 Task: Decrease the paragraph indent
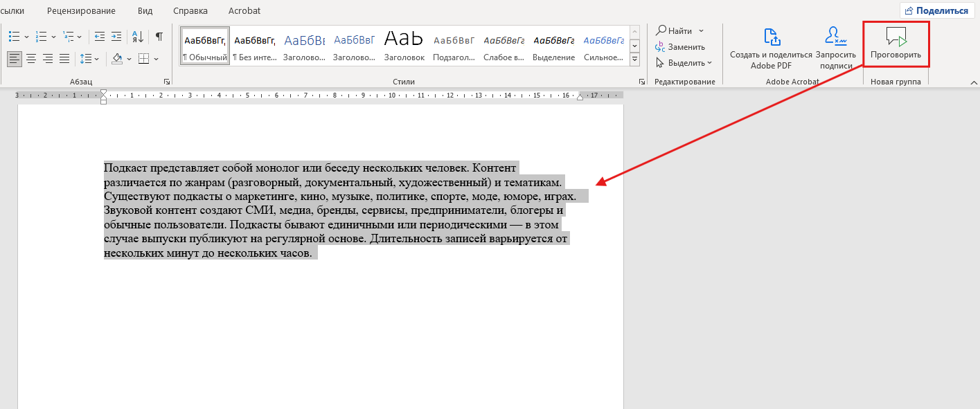100,37
